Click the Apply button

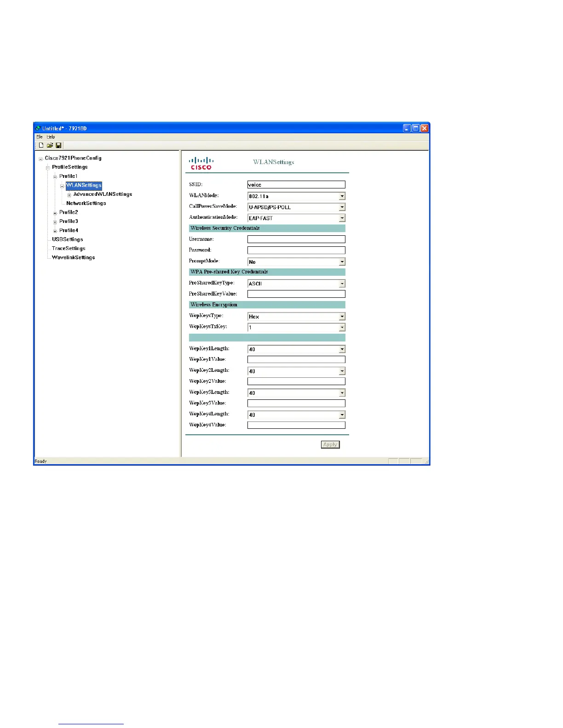click(330, 444)
